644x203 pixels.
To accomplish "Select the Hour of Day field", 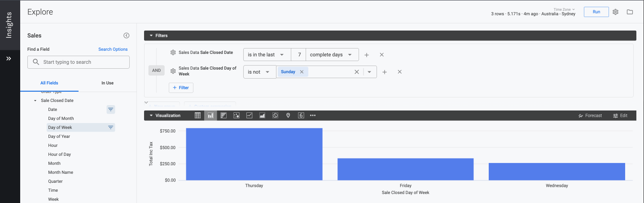I will 60,154.
